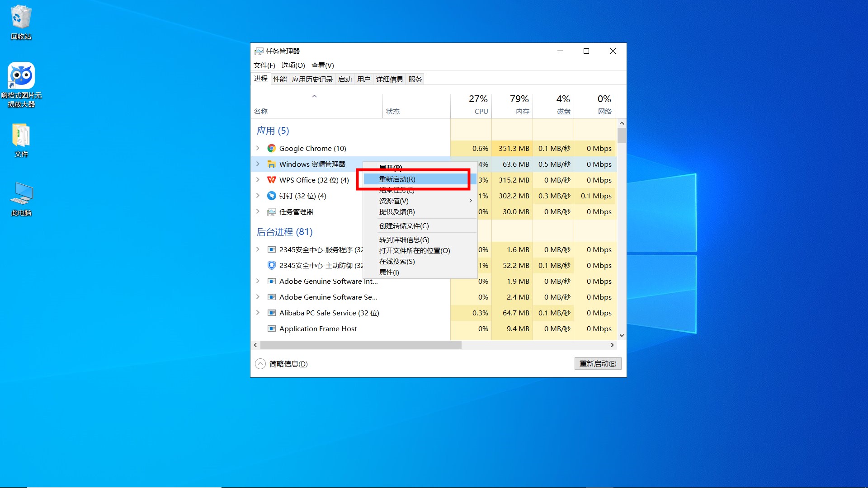Switch to the 性能 tab
This screenshot has width=868, height=488.
click(279, 80)
